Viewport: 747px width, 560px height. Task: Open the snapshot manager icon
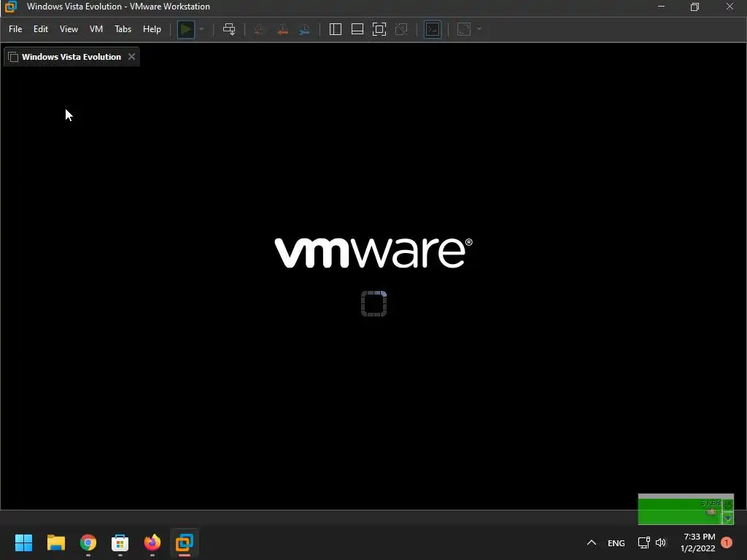(304, 29)
